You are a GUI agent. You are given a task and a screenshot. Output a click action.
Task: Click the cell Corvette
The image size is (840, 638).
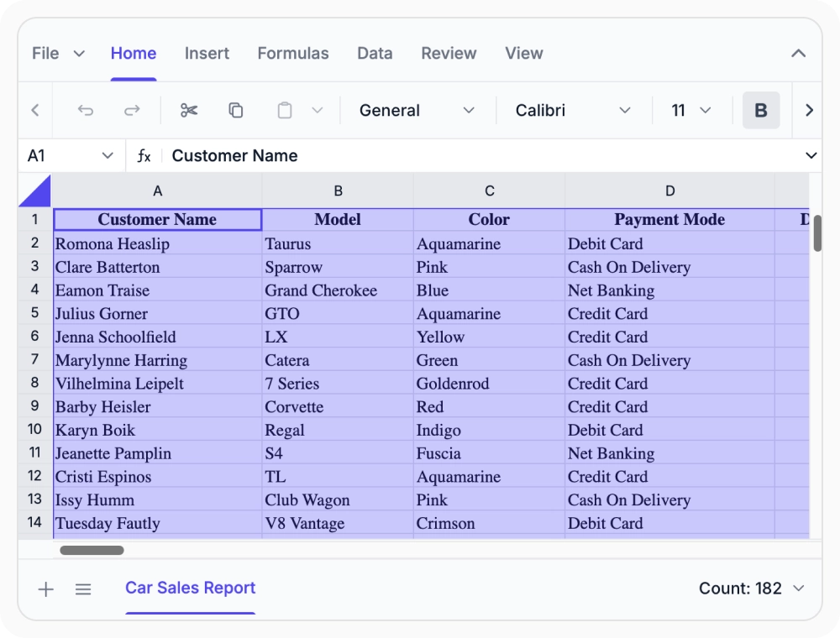pos(338,407)
